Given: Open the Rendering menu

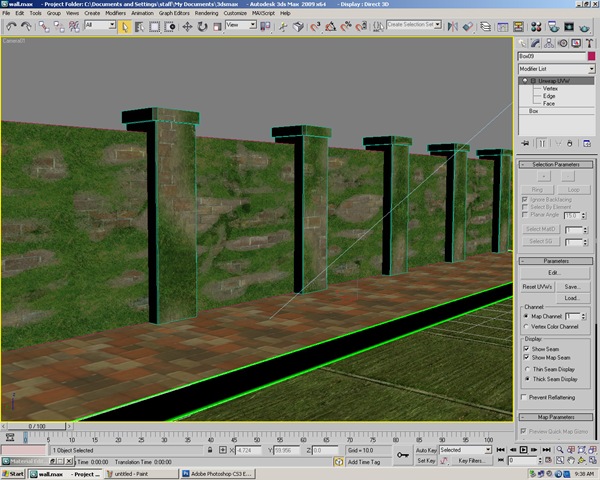Looking at the screenshot, I should point(206,13).
